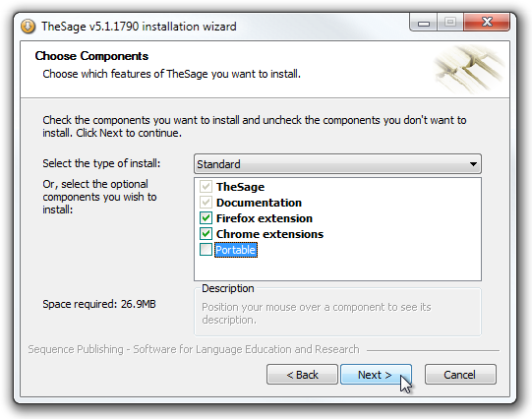Click the Description box area
The height and width of the screenshot is (419, 532).
tap(337, 313)
